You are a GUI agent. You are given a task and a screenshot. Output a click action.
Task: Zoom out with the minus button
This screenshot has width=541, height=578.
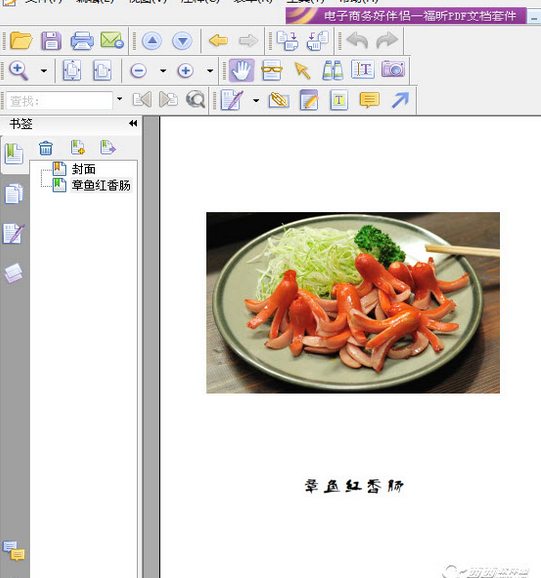pos(139,70)
